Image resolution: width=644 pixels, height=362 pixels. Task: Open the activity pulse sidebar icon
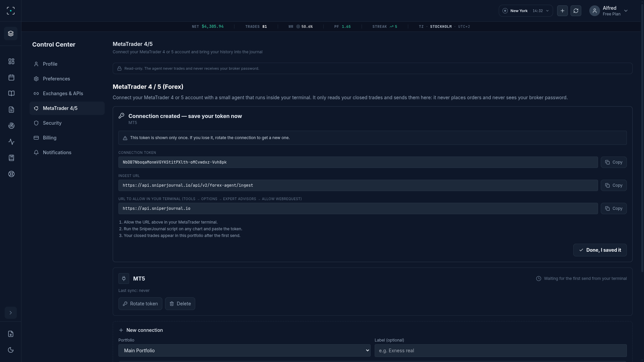tap(11, 142)
